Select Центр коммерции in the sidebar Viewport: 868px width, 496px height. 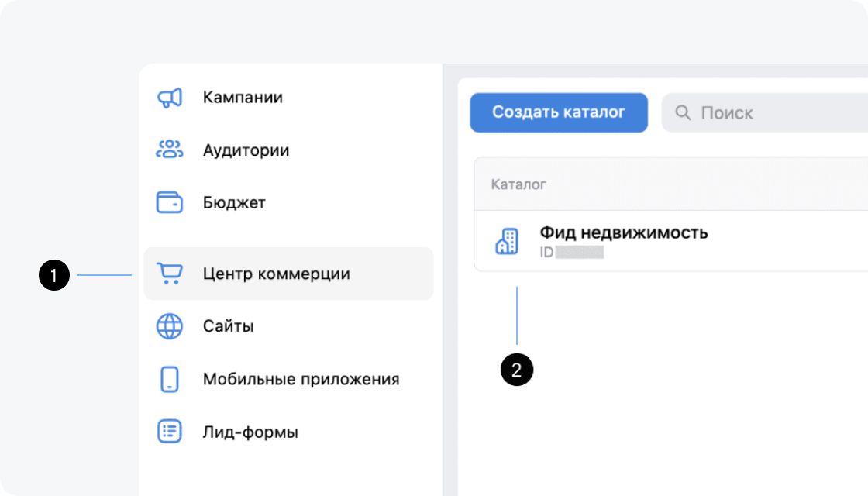(288, 274)
